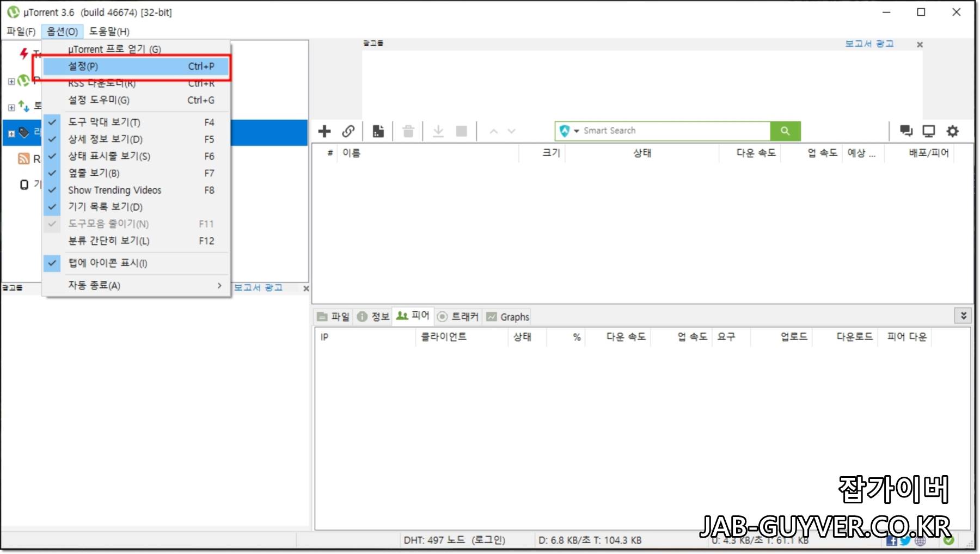Toggle 상태 표시줄 보기 option
Viewport: 980px width, 554px height.
pos(136,156)
